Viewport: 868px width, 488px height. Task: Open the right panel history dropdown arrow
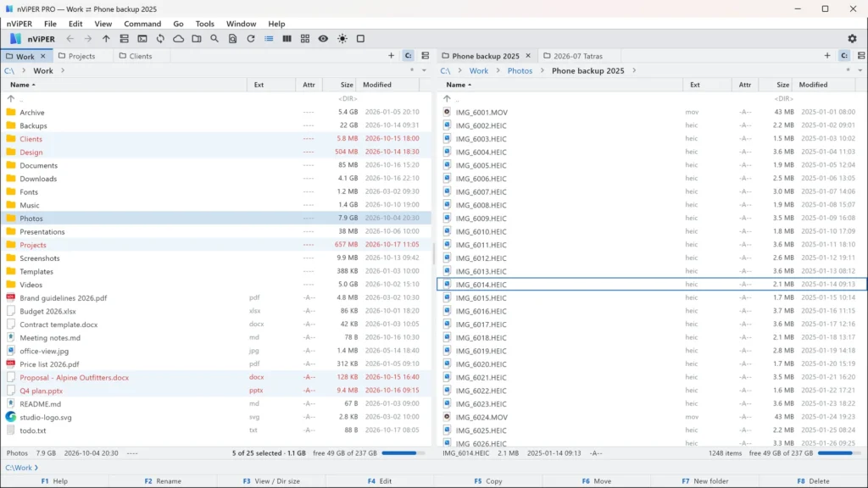tap(860, 71)
